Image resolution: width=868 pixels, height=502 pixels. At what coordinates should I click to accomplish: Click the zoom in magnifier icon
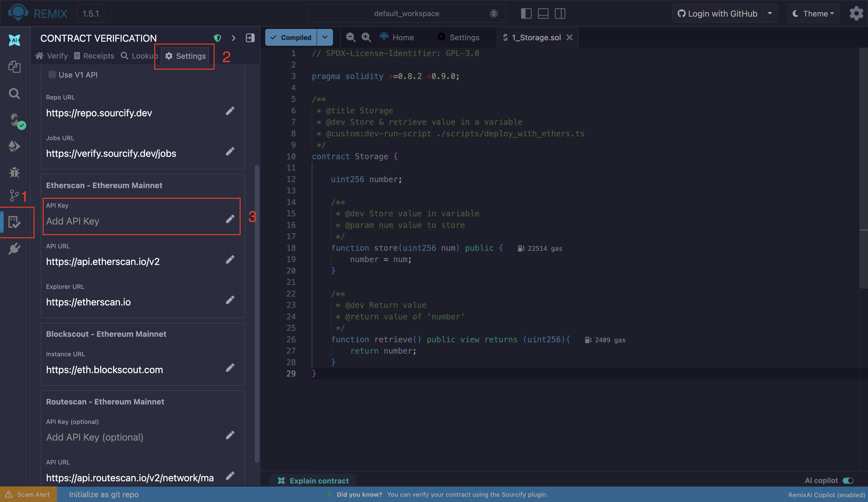(366, 37)
